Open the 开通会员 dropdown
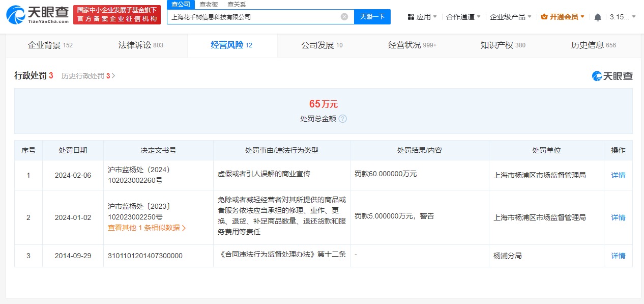Image resolution: width=644 pixels, height=304 pixels. point(563,17)
